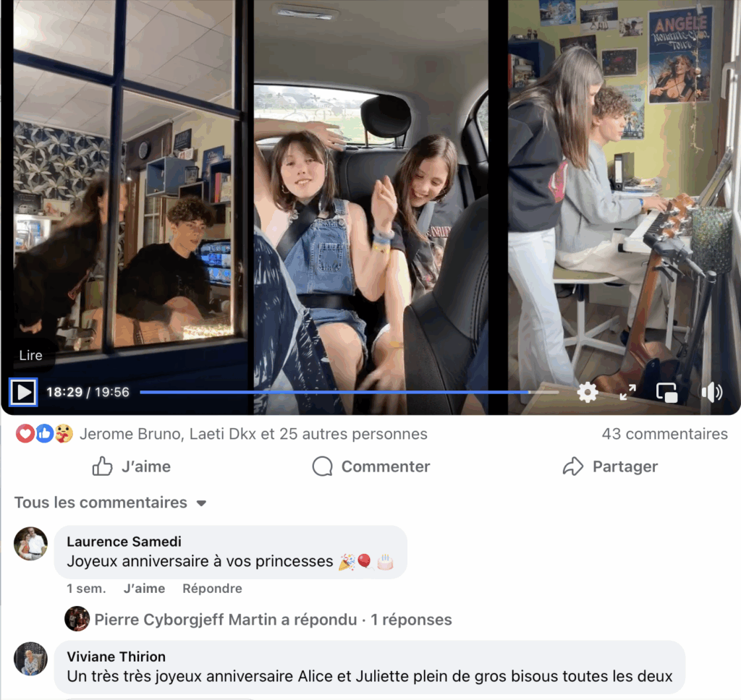This screenshot has height=700, width=741.
Task: Open picture-in-picture mini player
Action: (x=666, y=393)
